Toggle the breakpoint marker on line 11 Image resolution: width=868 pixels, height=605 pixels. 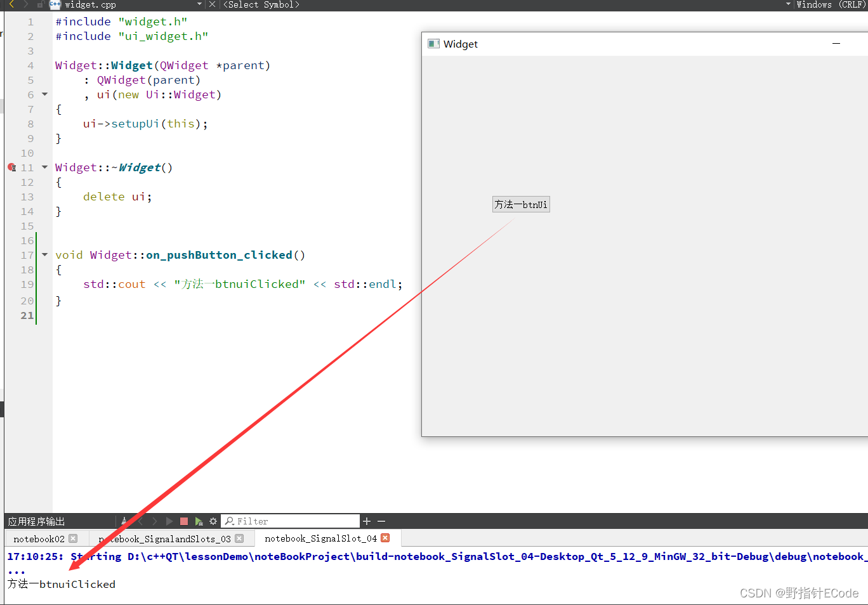click(x=11, y=167)
